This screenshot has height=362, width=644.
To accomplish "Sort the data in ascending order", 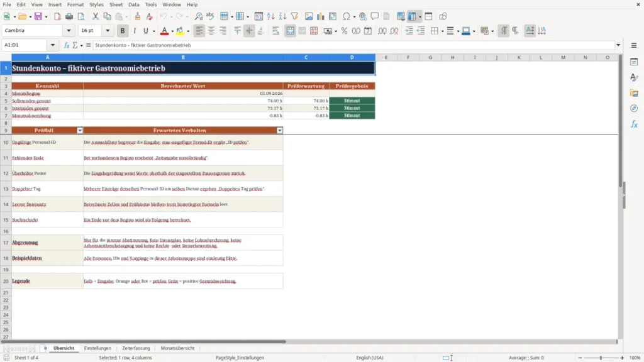I will pyautogui.click(x=270, y=16).
